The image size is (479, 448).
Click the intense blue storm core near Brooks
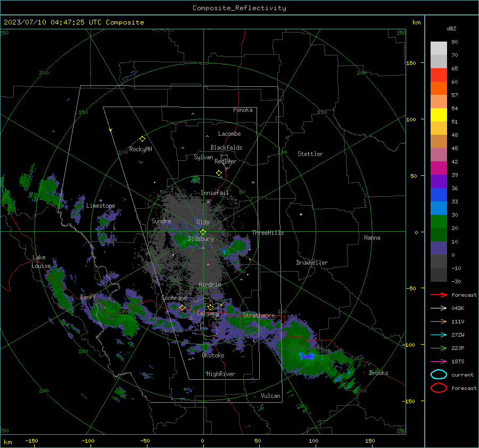(307, 356)
